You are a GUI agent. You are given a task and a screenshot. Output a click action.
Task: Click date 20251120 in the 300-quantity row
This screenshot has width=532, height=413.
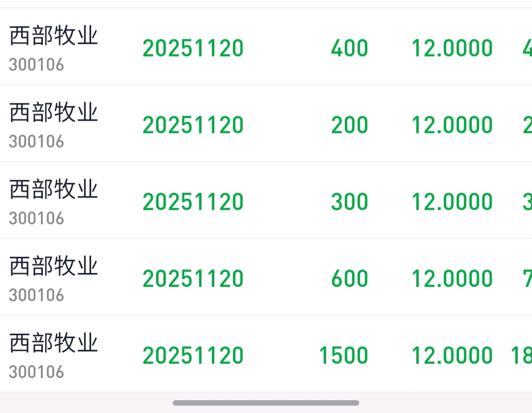[193, 202]
